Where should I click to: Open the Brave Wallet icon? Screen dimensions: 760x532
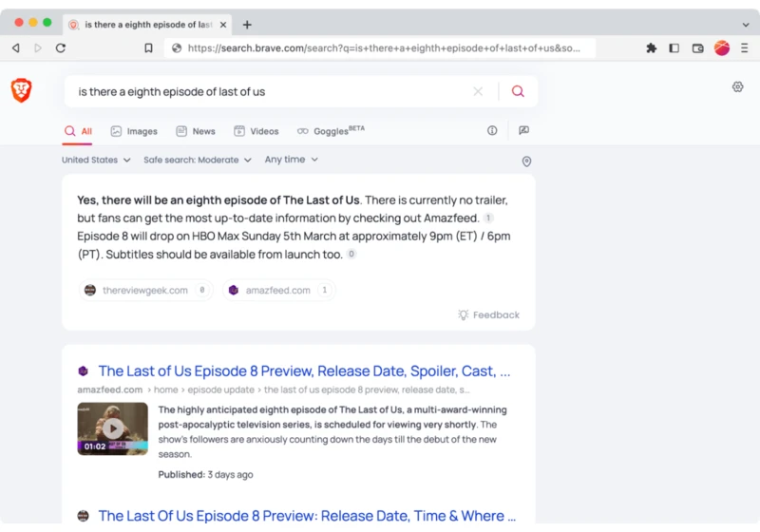tap(697, 47)
